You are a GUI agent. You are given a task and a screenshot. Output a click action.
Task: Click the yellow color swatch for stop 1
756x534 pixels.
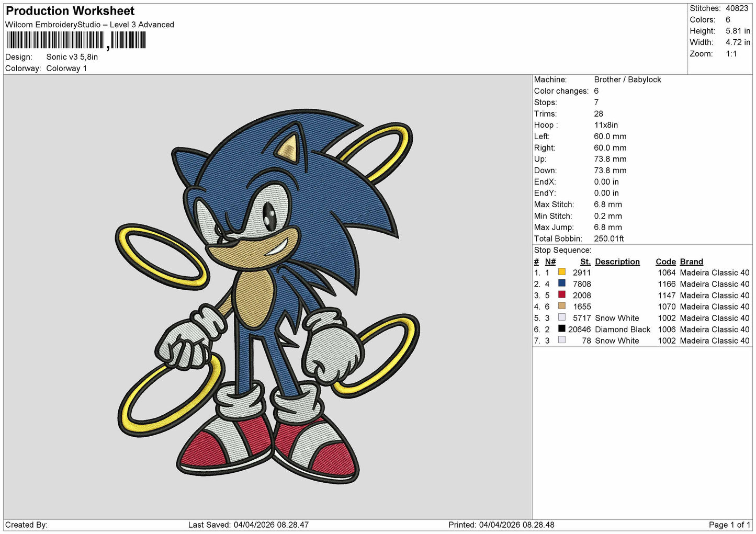[561, 272]
